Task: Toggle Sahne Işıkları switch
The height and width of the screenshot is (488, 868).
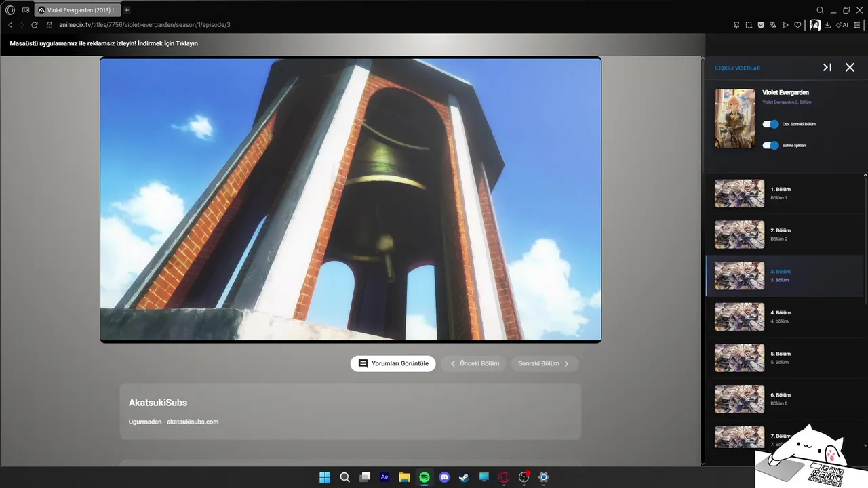Action: pyautogui.click(x=770, y=146)
